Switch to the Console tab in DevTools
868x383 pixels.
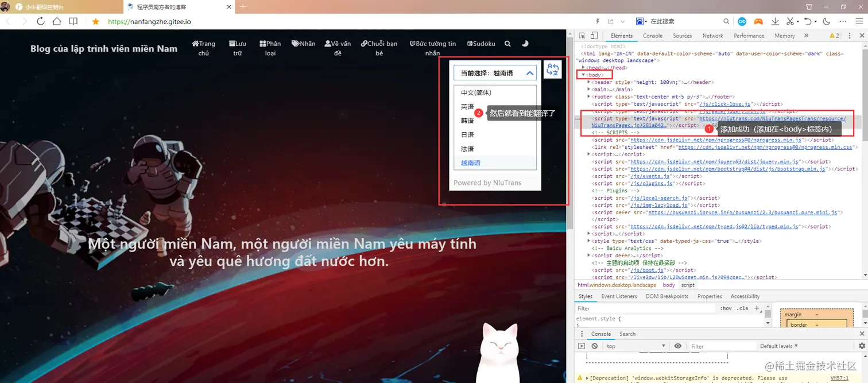653,36
